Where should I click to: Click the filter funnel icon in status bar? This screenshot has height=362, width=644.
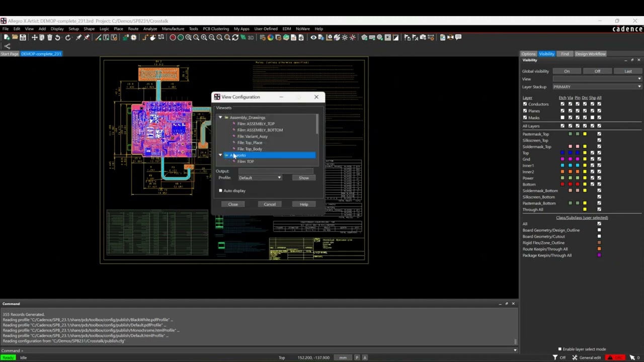point(555,357)
